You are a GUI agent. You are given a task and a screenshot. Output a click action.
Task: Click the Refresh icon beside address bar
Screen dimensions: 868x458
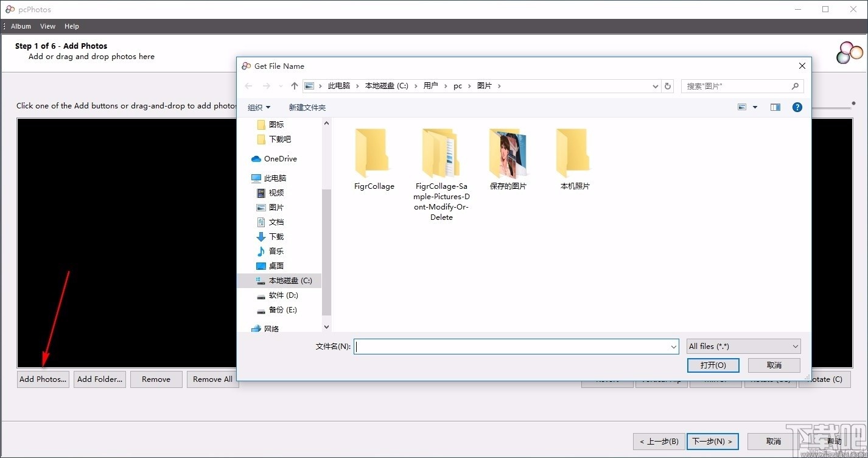pyautogui.click(x=667, y=86)
